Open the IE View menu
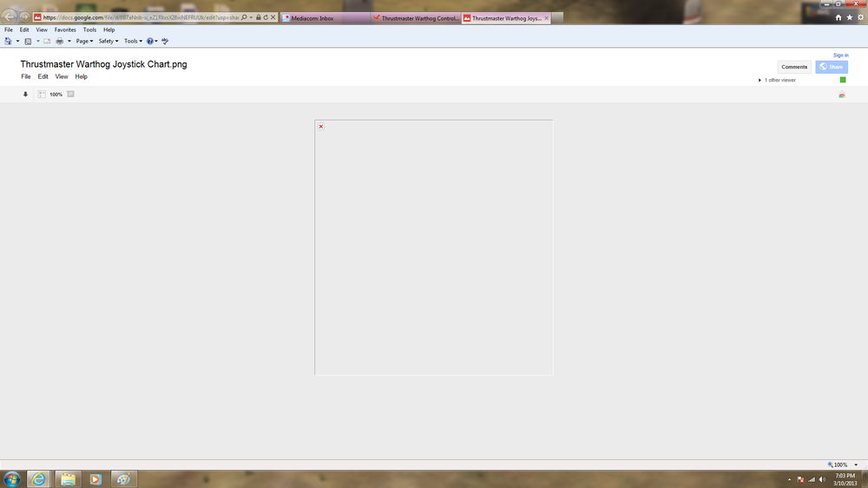The width and height of the screenshot is (868, 488). (42, 30)
